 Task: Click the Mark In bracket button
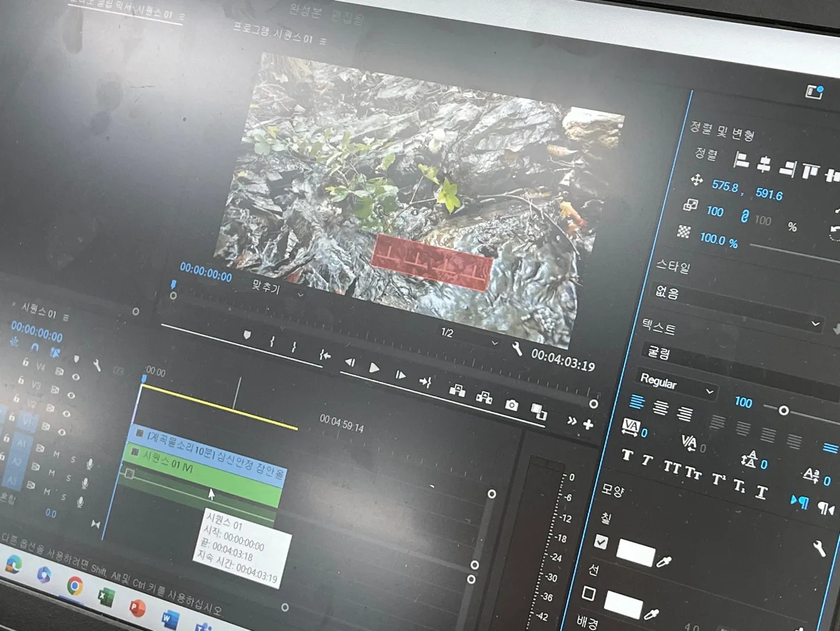pyautogui.click(x=272, y=341)
